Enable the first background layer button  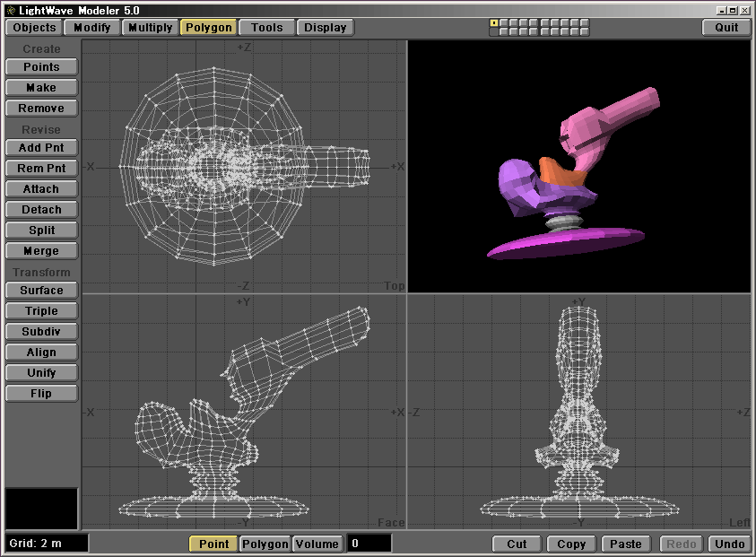pos(494,32)
